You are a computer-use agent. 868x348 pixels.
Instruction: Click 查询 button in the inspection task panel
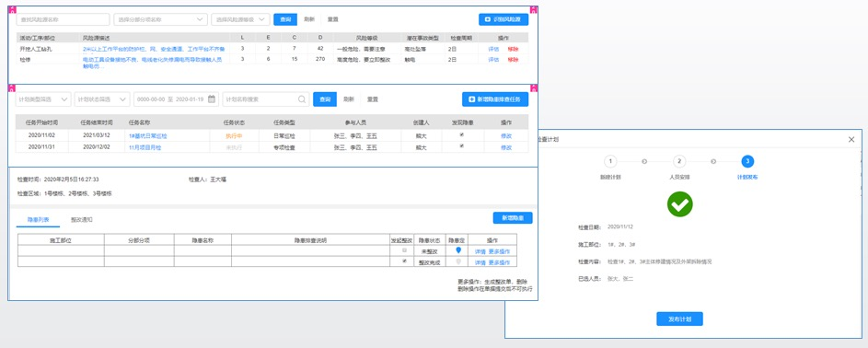tap(325, 99)
